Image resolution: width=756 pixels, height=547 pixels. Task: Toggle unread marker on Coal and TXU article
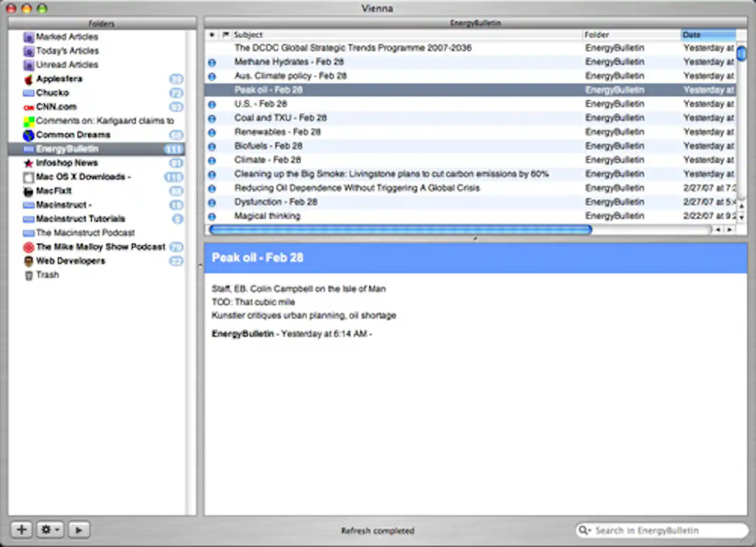pyautogui.click(x=212, y=117)
